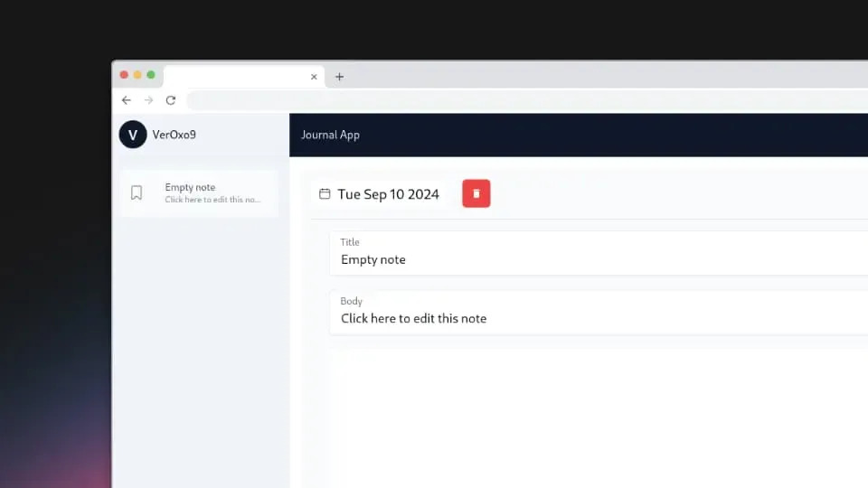Select the active blank browser tab
Viewport: 868px width, 488px height.
(x=235, y=77)
